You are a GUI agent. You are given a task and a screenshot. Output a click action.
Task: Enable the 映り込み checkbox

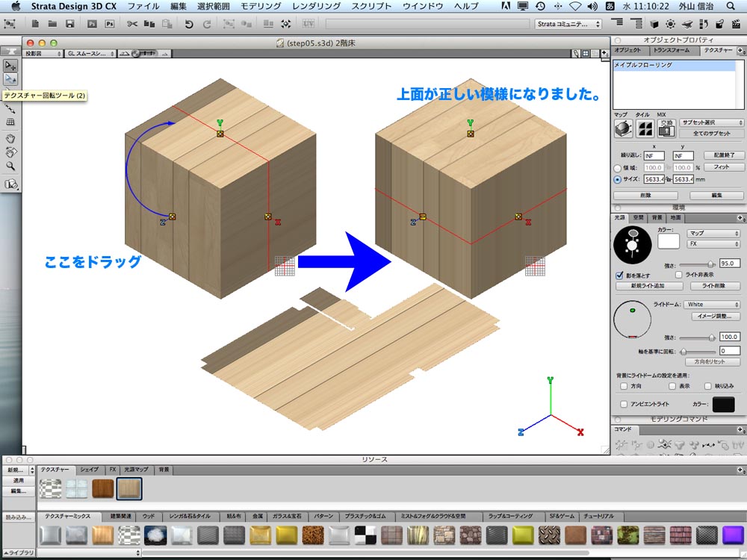point(708,386)
